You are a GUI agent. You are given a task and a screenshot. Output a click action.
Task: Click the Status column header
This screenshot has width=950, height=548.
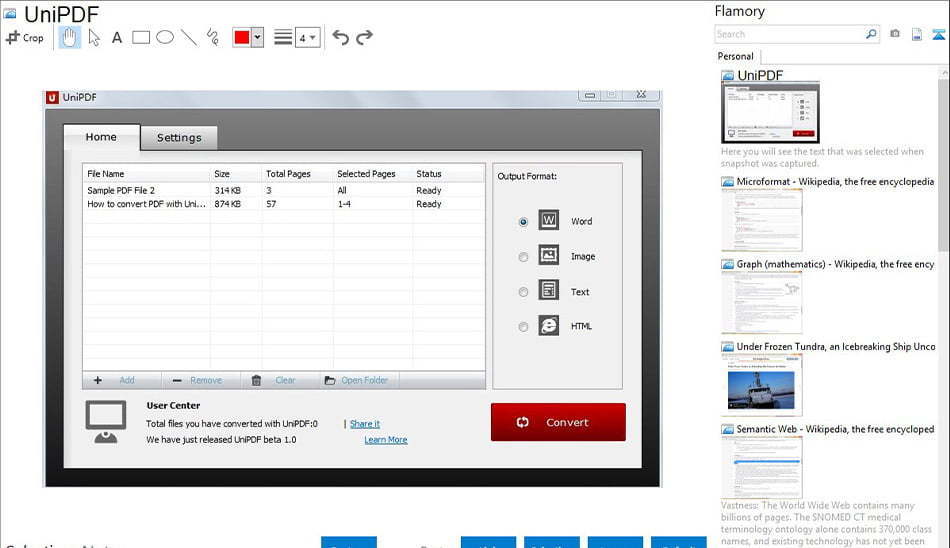coord(448,174)
